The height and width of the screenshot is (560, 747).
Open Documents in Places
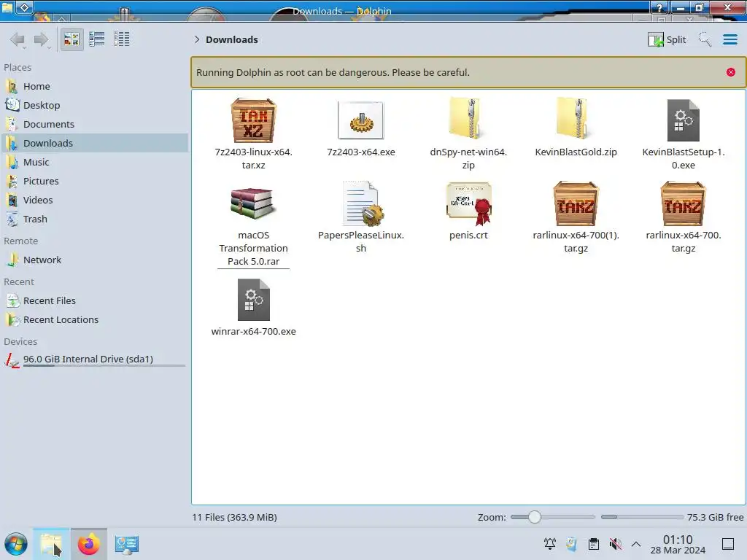pyautogui.click(x=94, y=124)
